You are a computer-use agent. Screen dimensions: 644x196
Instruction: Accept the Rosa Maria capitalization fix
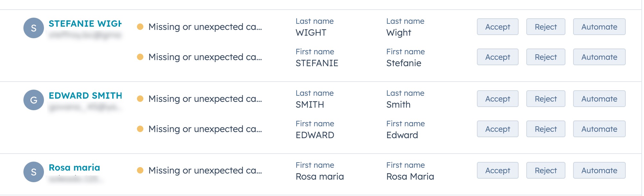pos(497,170)
